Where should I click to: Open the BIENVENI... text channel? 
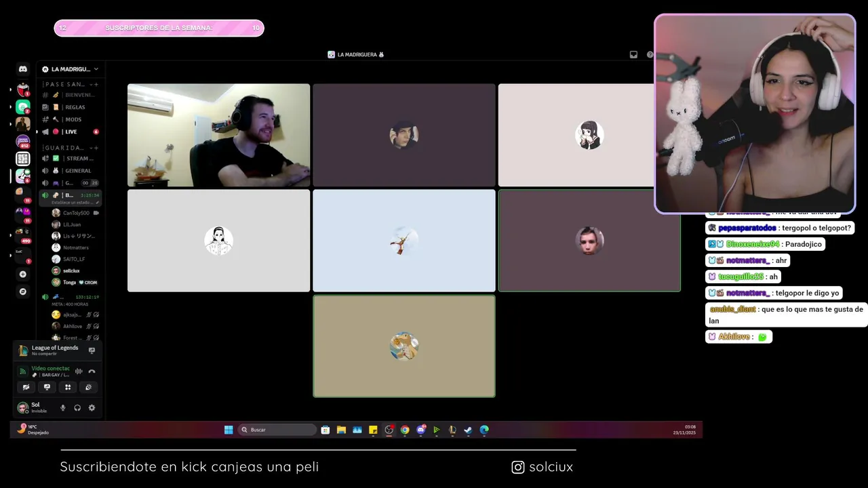tap(70, 95)
